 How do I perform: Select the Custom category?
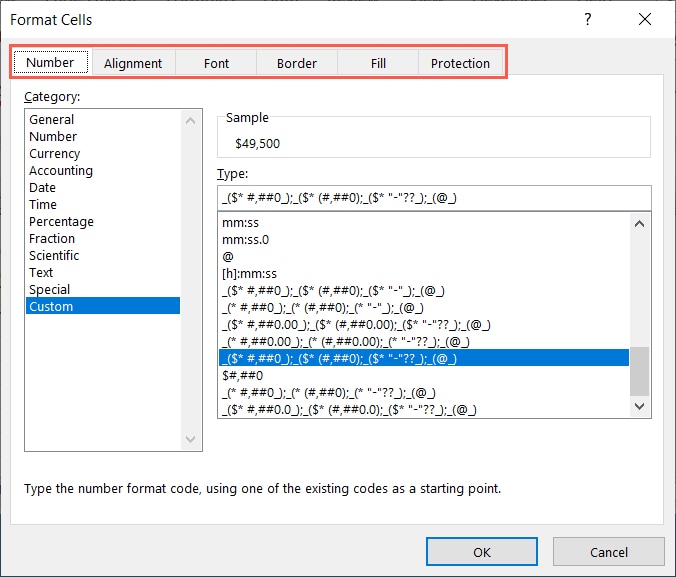(103, 306)
